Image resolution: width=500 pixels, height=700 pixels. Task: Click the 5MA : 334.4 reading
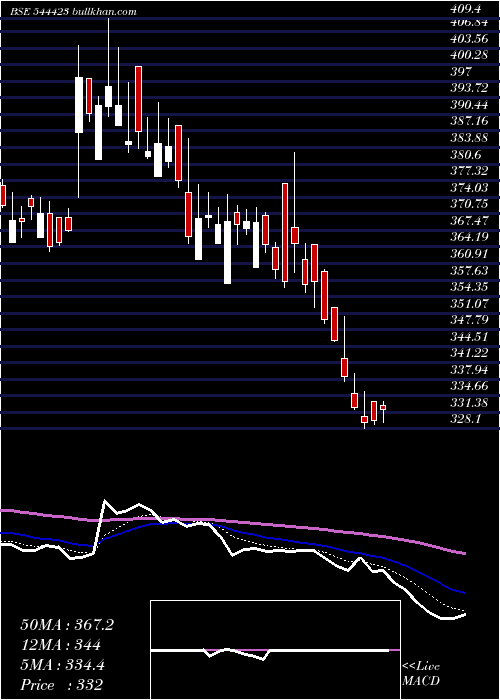63,665
